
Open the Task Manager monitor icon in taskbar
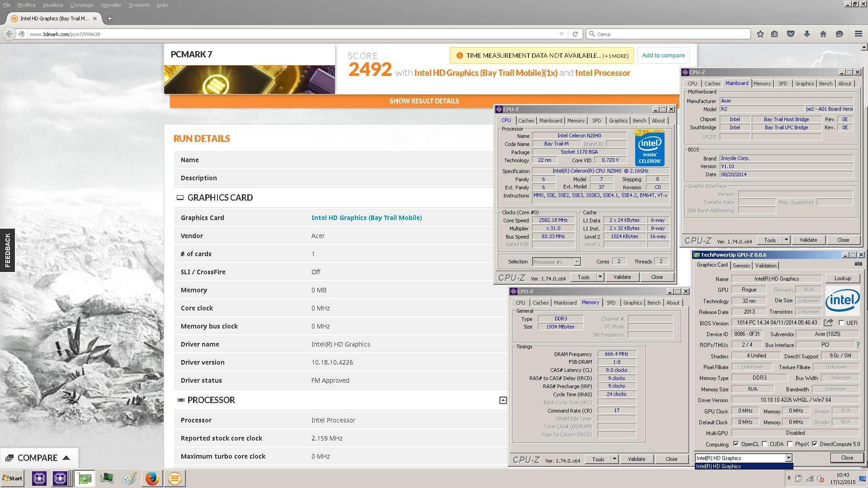107,478
